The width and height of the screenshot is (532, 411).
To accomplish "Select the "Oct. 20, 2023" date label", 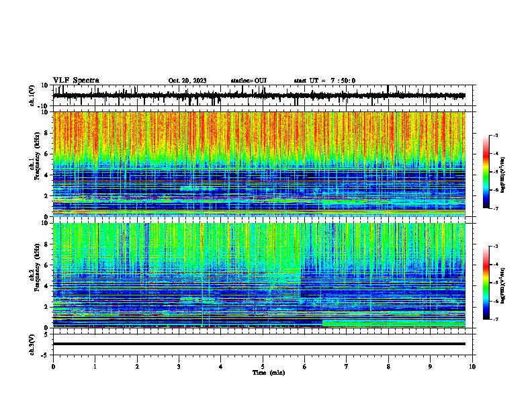I will coord(187,81).
